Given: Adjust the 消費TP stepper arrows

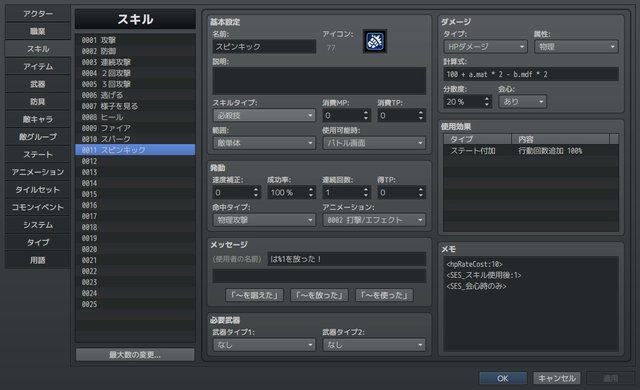Looking at the screenshot, I should 421,115.
